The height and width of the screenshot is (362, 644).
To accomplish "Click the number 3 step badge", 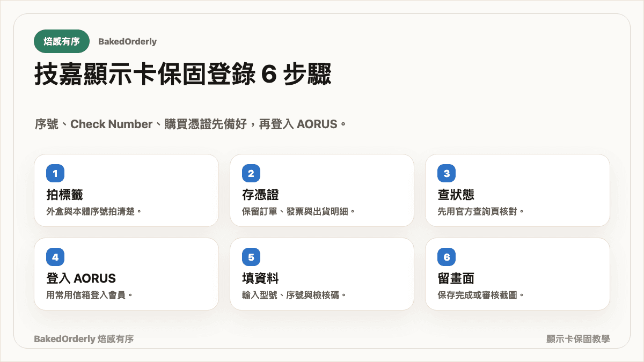I will [x=447, y=173].
